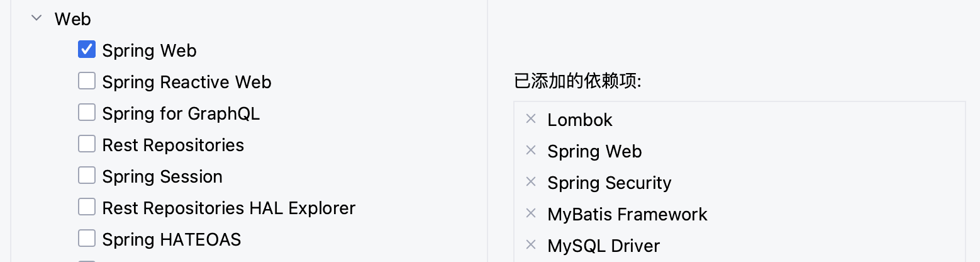This screenshot has width=980, height=262.
Task: Remove MyBatis Framework using X icon
Action: coord(531,214)
